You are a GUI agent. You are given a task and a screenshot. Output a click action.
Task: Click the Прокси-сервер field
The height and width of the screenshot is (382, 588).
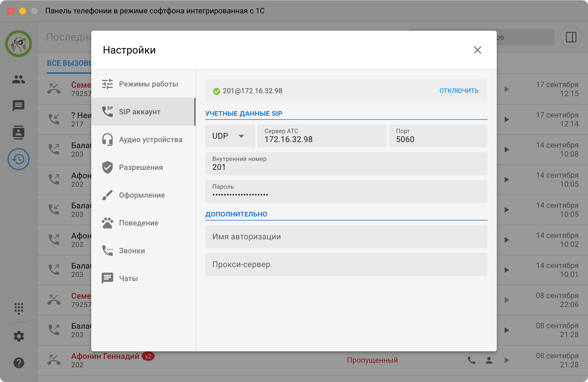tap(346, 265)
